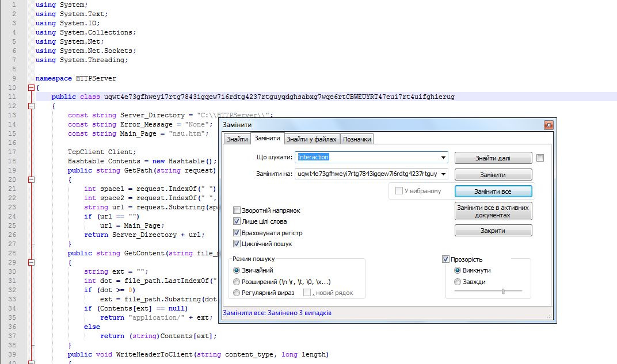Image resolution: width=617 pixels, height=364 pixels.
Task: Collapse the class fold marker on line 12
Action: [x=31, y=106]
